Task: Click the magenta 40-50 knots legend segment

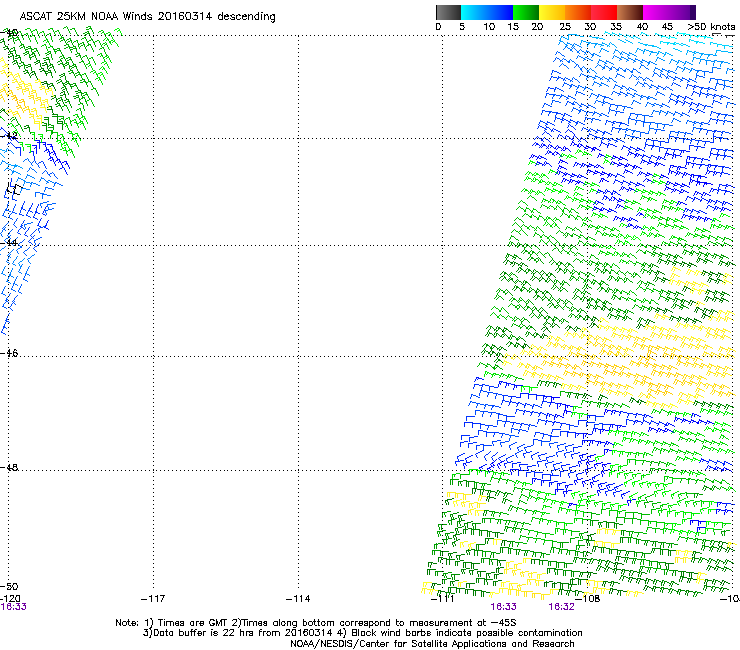Action: [669, 12]
